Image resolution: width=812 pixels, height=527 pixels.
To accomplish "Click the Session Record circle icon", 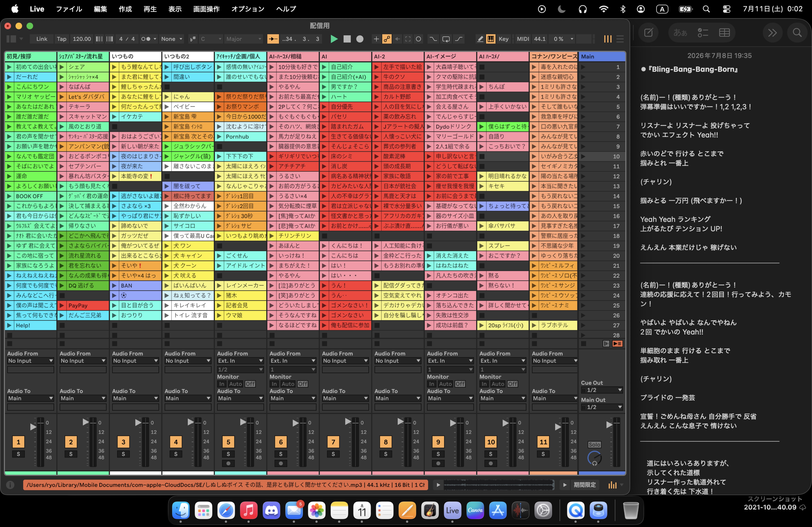I will 418,39.
